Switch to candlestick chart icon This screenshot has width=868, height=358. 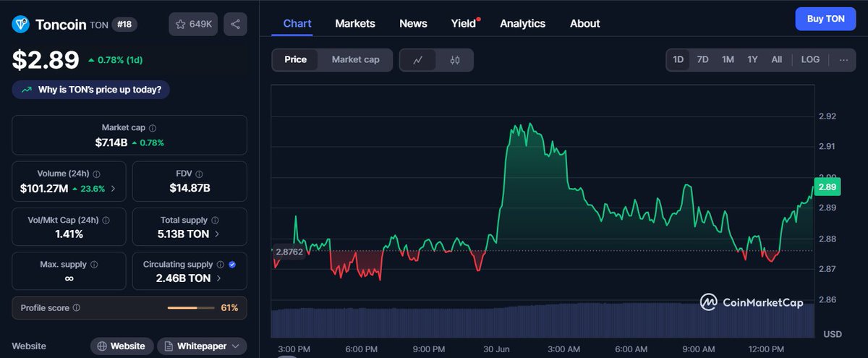(455, 60)
